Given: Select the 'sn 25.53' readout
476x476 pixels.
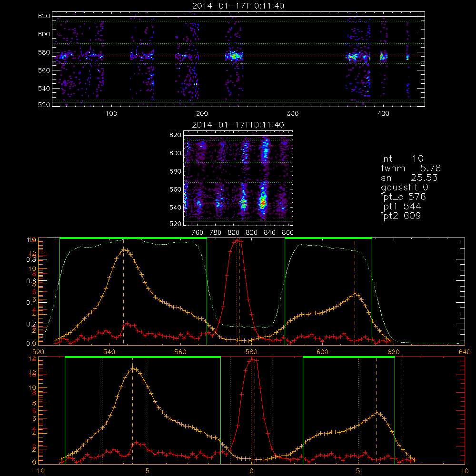Looking at the screenshot, I should (x=409, y=178).
